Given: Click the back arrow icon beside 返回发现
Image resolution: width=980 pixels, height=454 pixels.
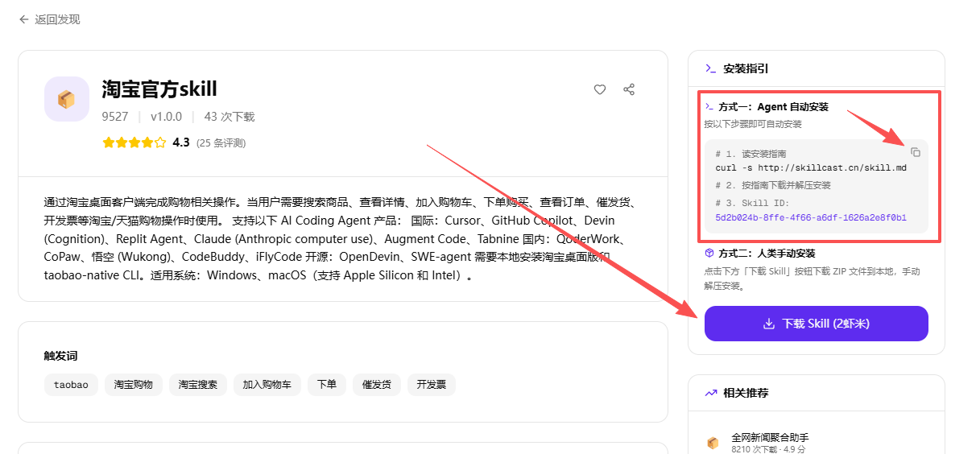Looking at the screenshot, I should (24, 19).
